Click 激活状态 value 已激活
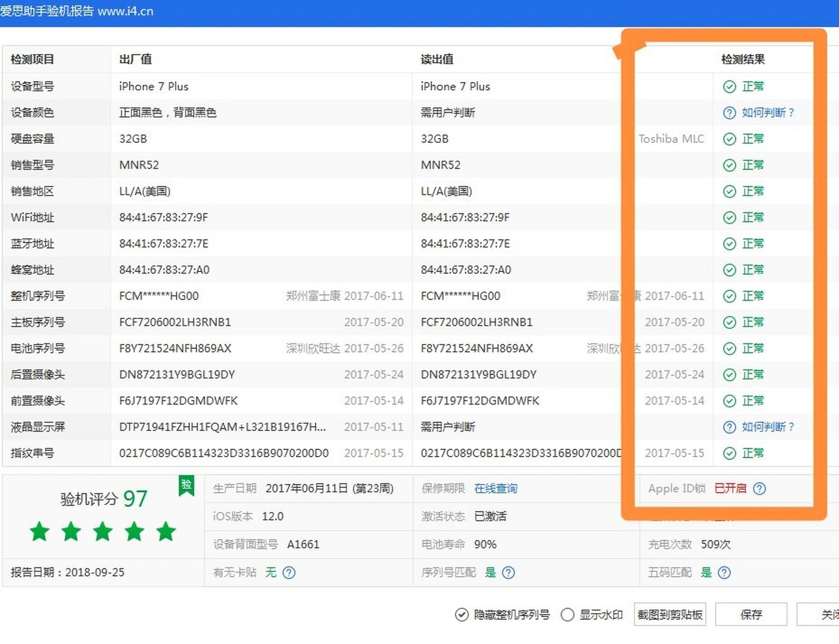The width and height of the screenshot is (839, 644). pyautogui.click(x=490, y=516)
